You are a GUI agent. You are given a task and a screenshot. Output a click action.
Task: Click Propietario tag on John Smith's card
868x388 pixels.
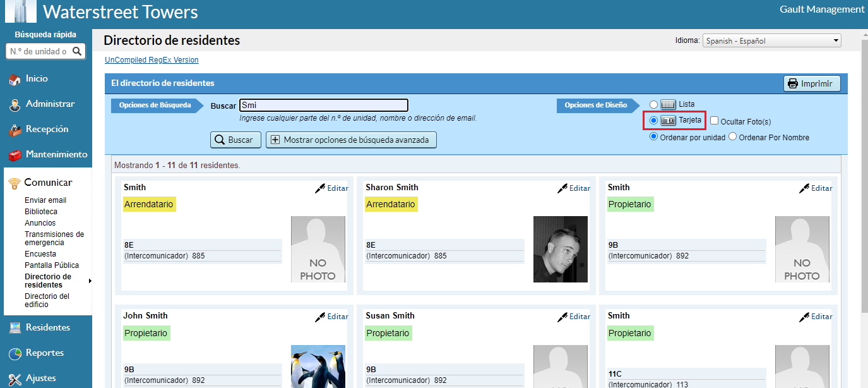click(x=147, y=333)
